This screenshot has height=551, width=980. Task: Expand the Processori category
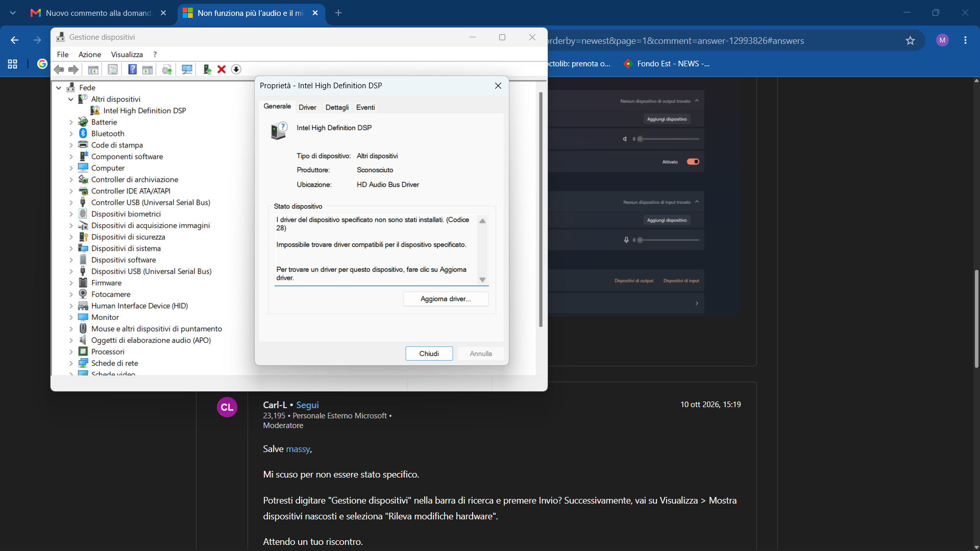click(x=71, y=352)
